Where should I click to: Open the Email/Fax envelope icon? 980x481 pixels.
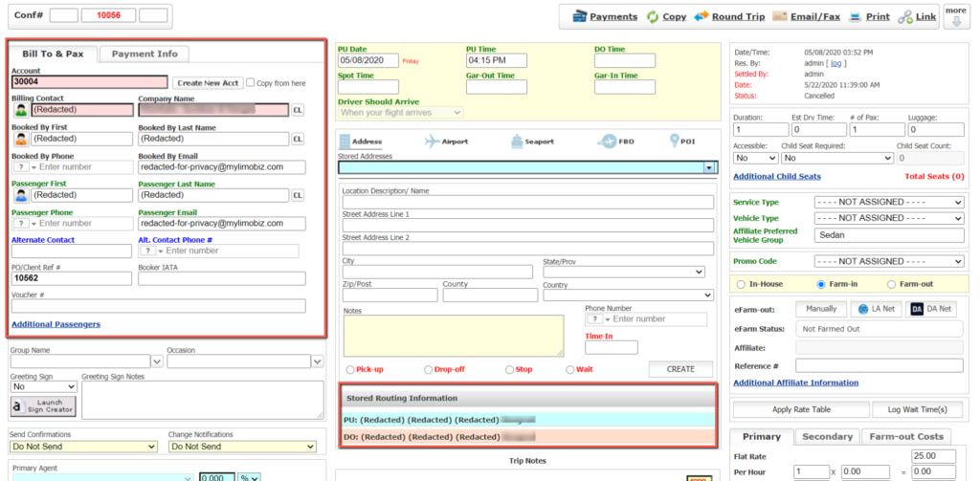[x=781, y=16]
